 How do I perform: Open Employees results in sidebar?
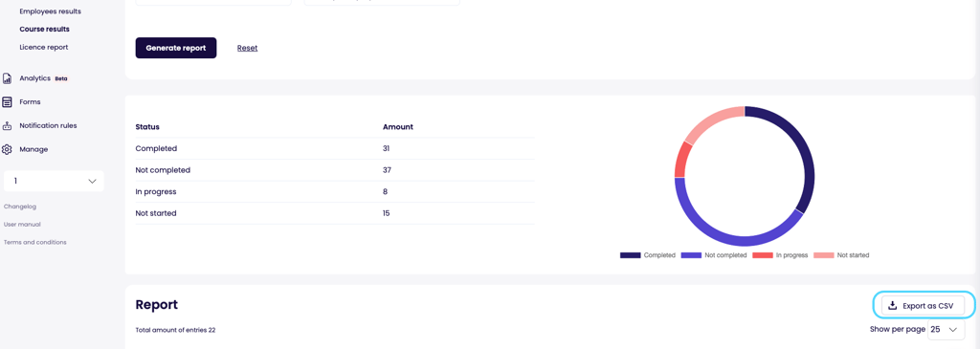(50, 11)
